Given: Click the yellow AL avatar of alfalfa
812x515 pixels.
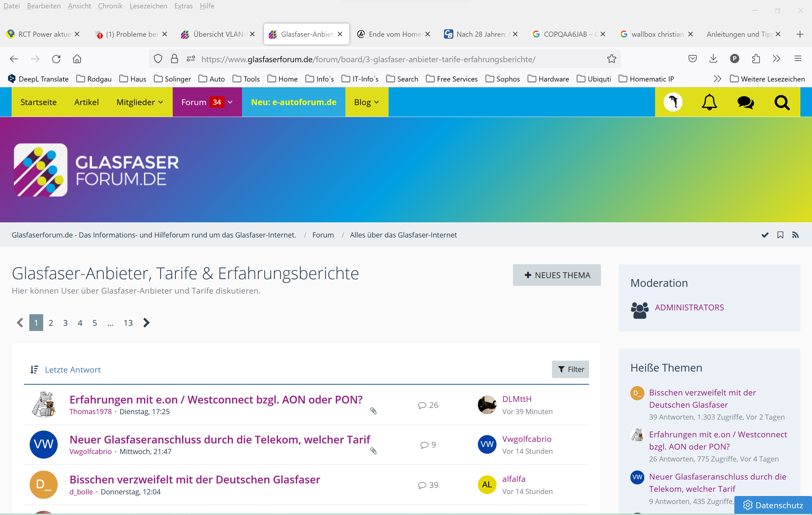Looking at the screenshot, I should pos(487,485).
